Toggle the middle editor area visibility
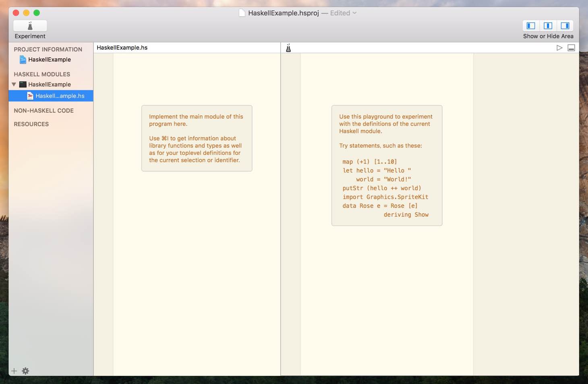Screen dimensions: 588x384 coord(548,26)
